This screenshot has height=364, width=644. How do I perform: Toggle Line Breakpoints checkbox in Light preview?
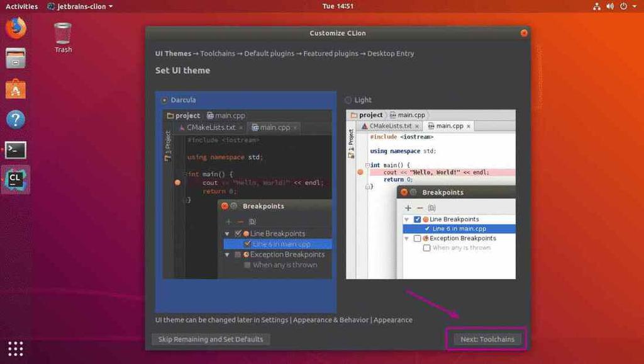click(x=418, y=219)
